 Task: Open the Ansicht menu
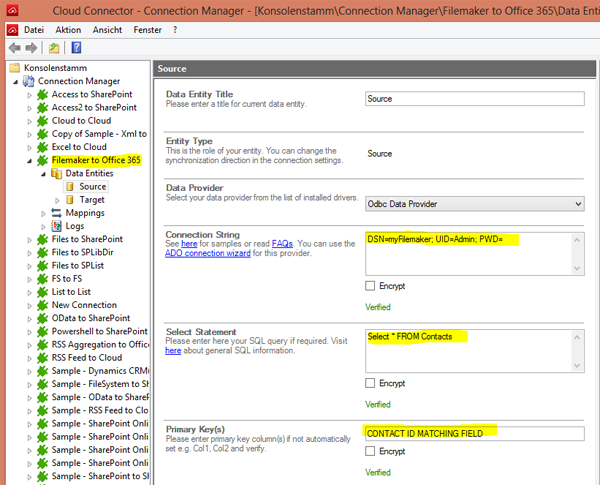pyautogui.click(x=107, y=30)
